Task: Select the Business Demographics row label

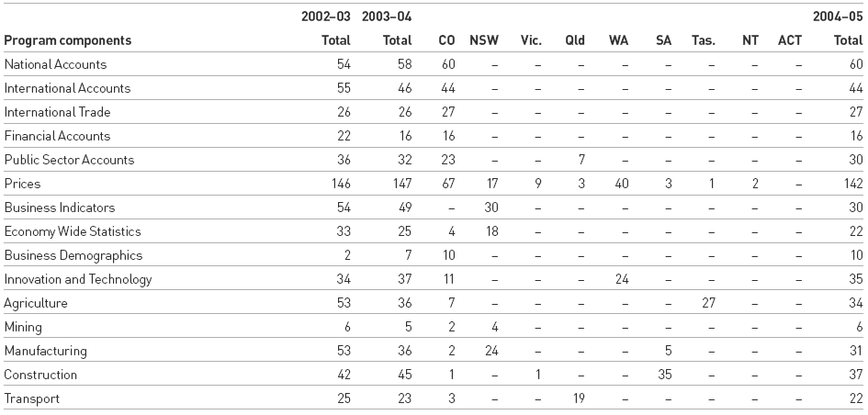Action: click(73, 255)
